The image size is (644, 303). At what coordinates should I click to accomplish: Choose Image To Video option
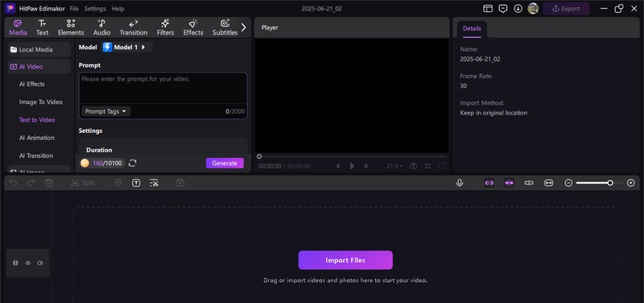pyautogui.click(x=41, y=102)
